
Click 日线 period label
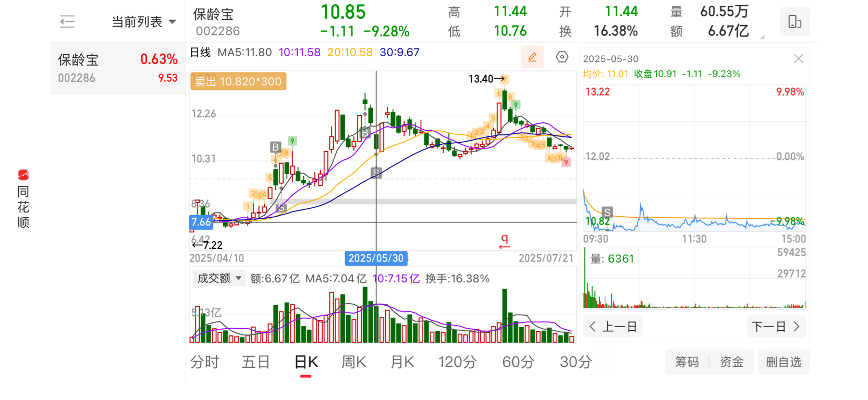point(200,53)
